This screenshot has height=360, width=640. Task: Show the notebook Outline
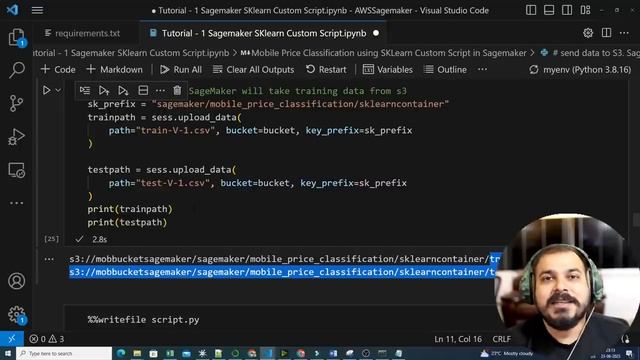445,69
